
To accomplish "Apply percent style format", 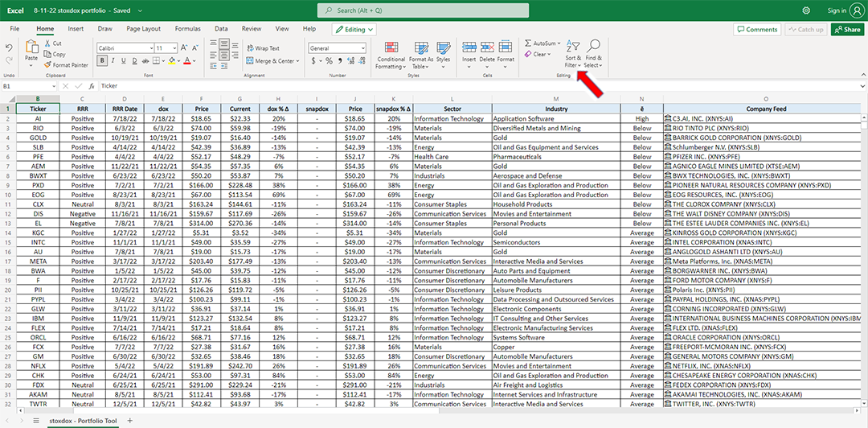I will [x=329, y=61].
